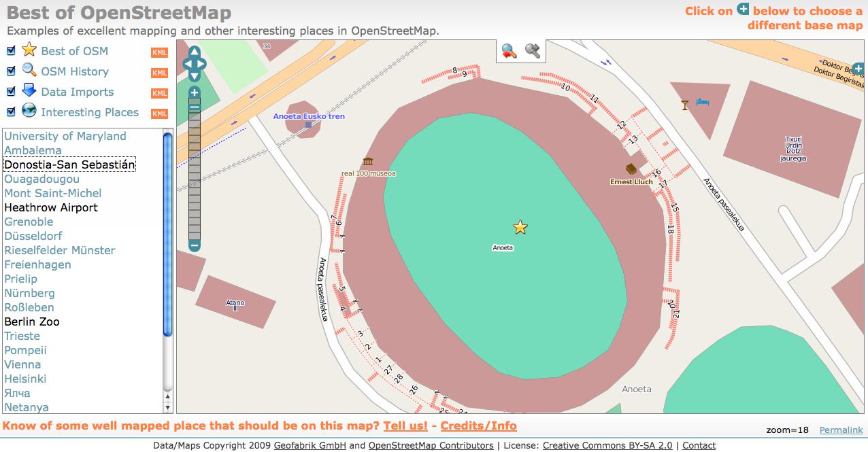The width and height of the screenshot is (868, 452).
Task: Select Ялча in the places list
Action: 17,393
